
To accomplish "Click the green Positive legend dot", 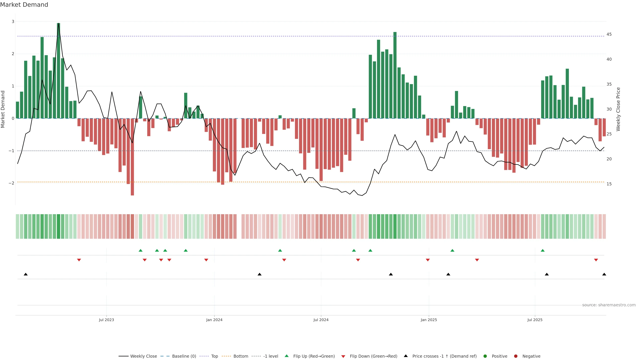I will (485, 356).
